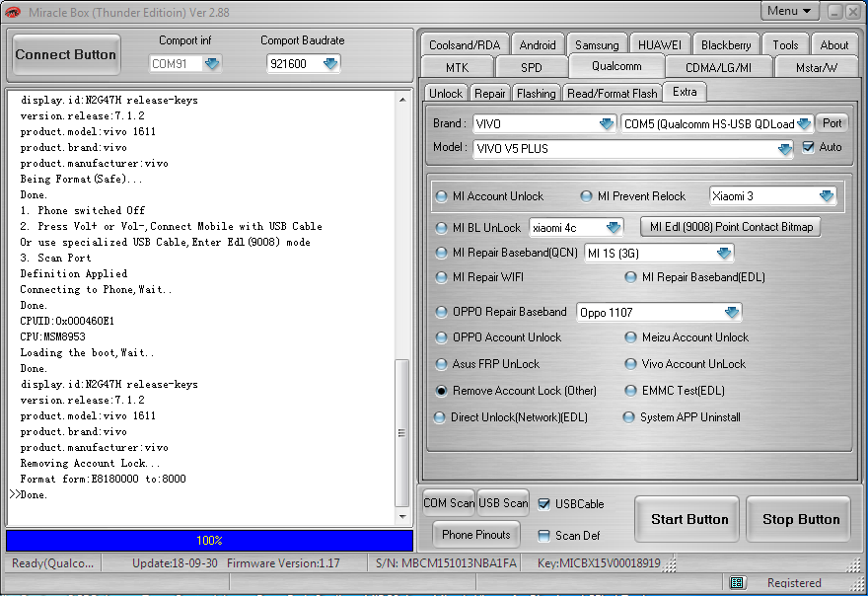Screen dimensions: 868x596
Task: Select OPPO Account Unlock option
Action: tap(441, 337)
